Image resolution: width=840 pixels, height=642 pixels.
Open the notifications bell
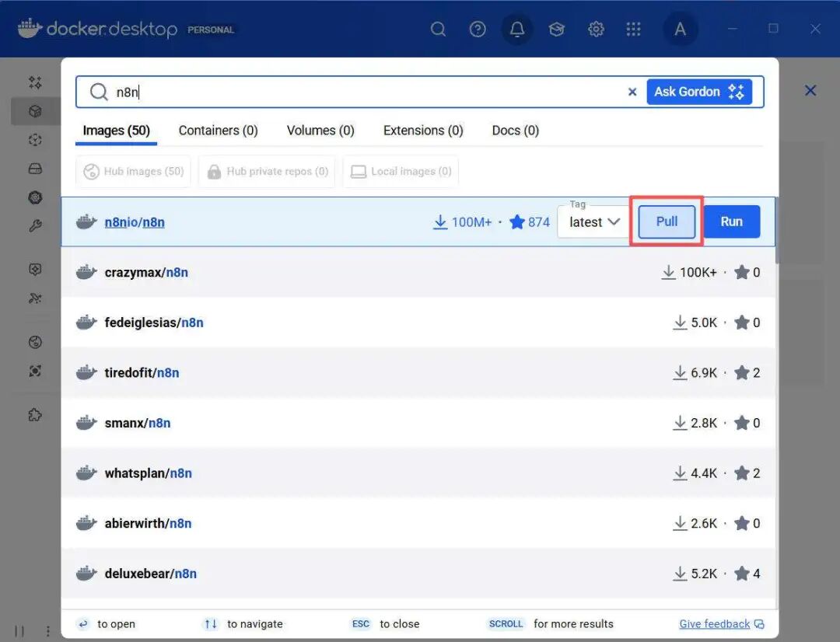point(517,29)
